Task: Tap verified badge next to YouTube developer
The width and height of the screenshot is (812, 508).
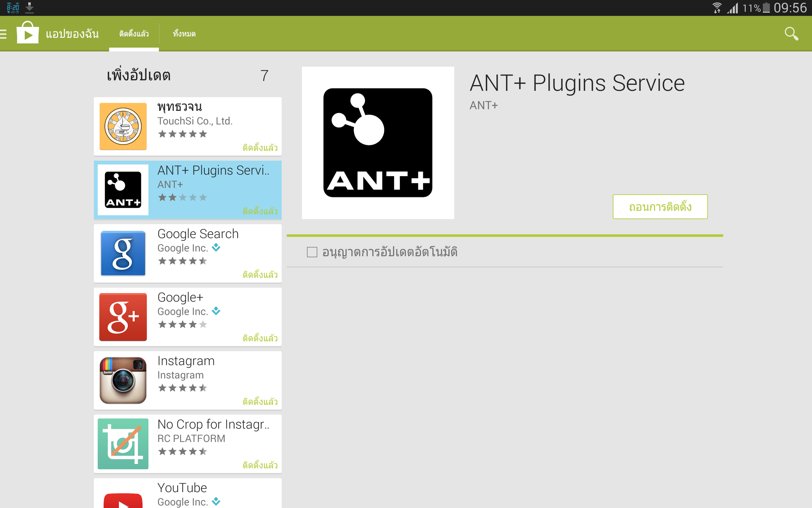Action: click(216, 501)
